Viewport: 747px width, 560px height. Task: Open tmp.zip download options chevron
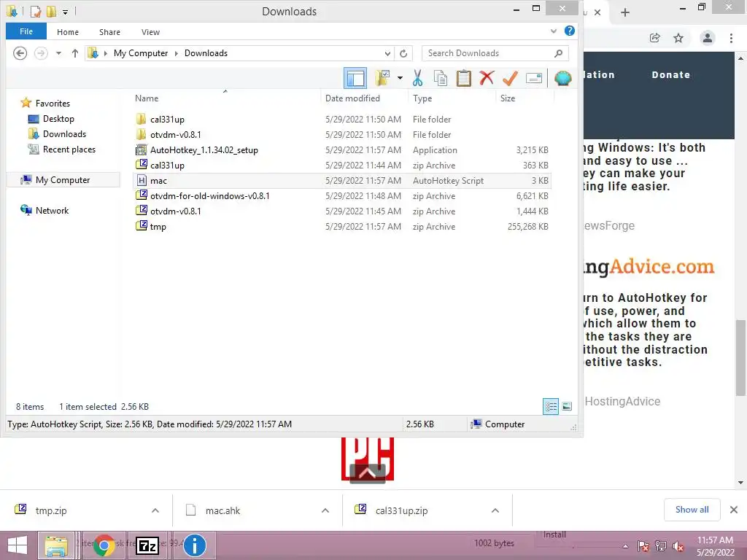155,510
